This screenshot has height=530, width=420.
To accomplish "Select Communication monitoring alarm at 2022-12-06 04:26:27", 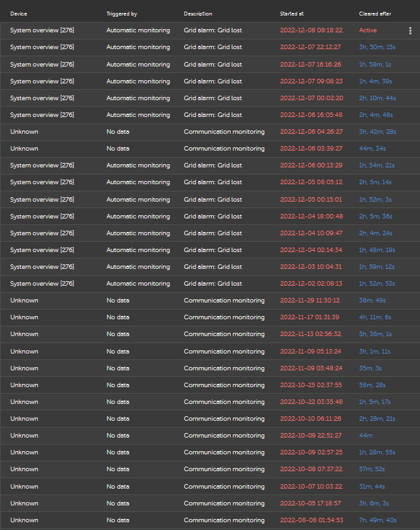I will click(210, 132).
